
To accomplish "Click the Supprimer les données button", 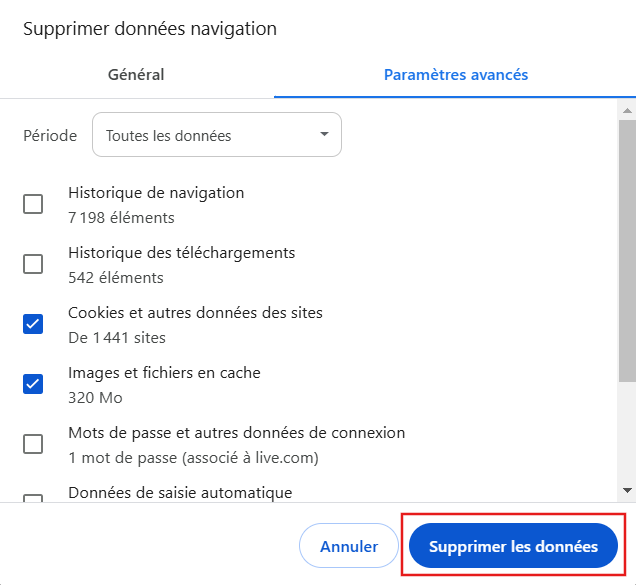I will point(513,547).
